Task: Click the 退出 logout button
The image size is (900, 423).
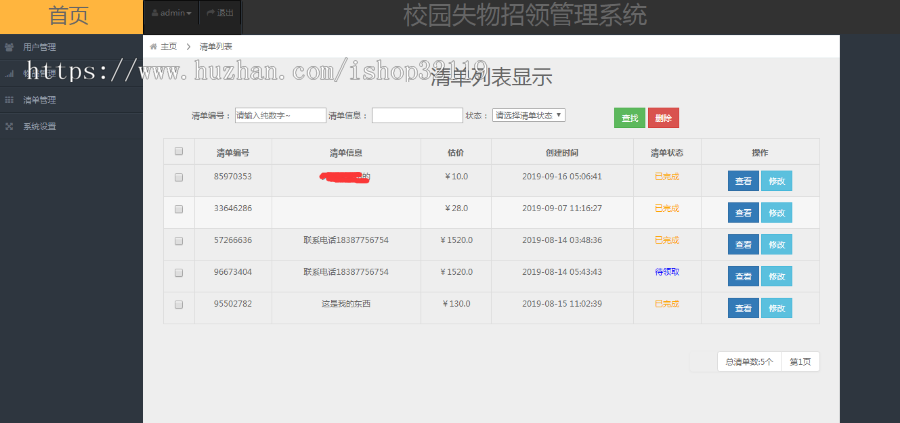Action: pos(220,13)
